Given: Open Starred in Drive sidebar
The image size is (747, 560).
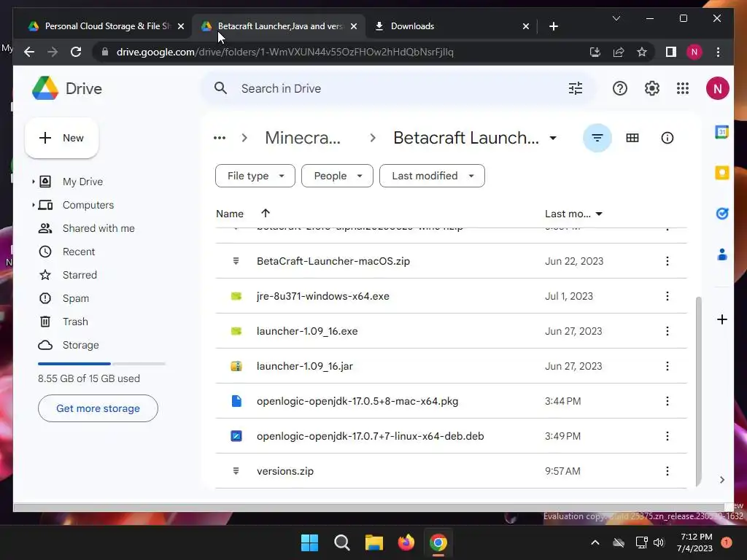Looking at the screenshot, I should point(80,275).
